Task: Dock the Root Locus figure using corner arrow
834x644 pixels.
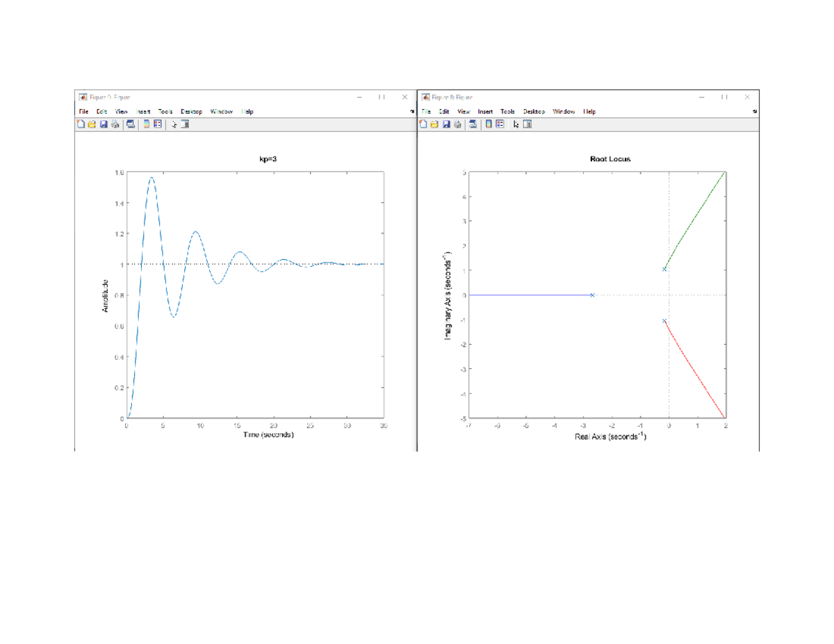Action: (x=755, y=111)
